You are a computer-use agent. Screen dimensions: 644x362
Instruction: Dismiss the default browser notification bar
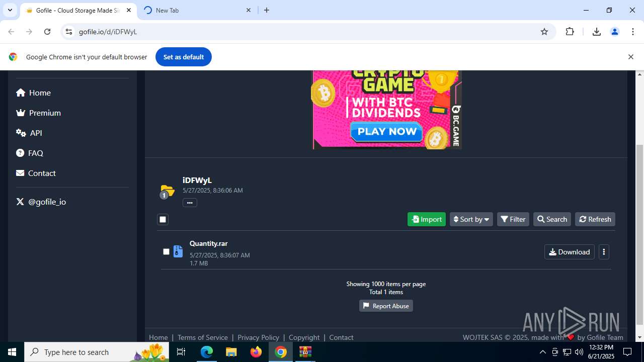630,57
